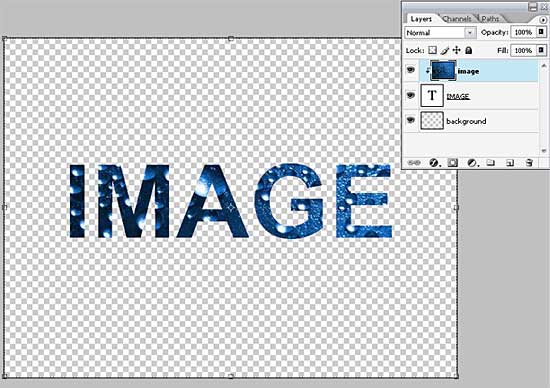550x388 pixels.
Task: Toggle Lock position icon
Action: [456, 50]
